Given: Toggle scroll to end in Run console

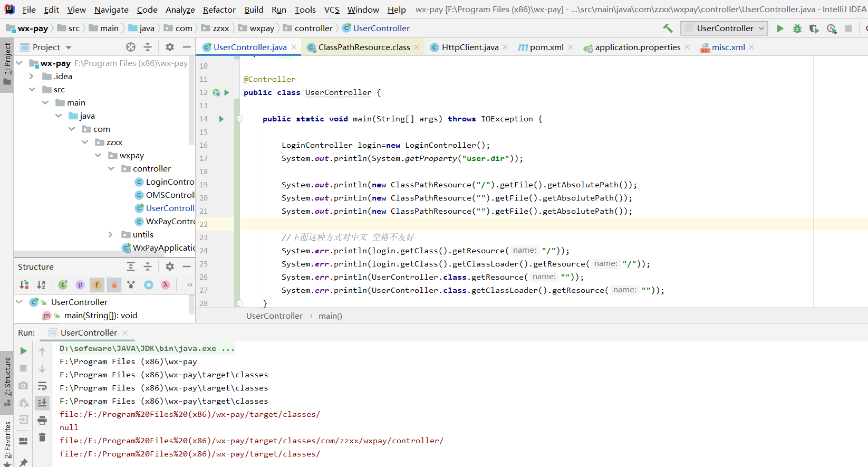Looking at the screenshot, I should (x=42, y=403).
